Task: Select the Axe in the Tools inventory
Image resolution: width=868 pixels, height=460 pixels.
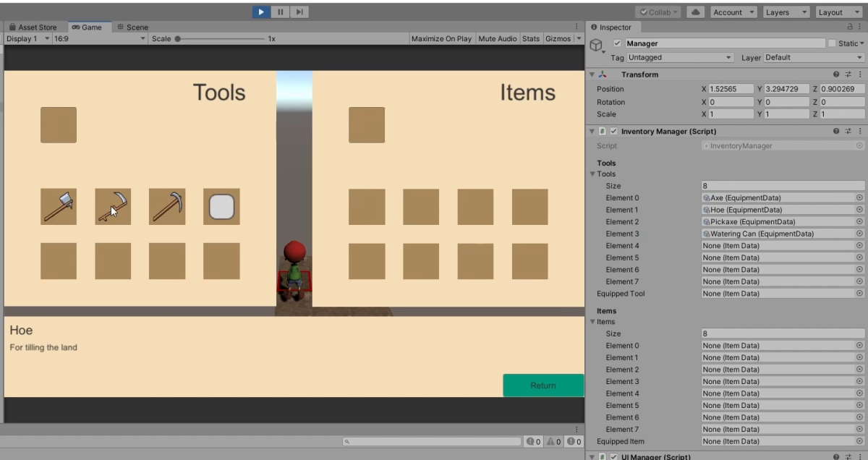Action: [x=59, y=206]
